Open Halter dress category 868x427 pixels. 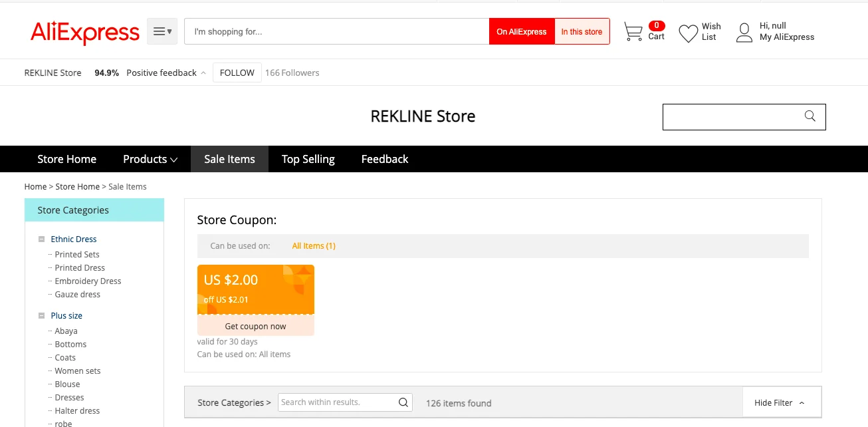[x=77, y=411]
